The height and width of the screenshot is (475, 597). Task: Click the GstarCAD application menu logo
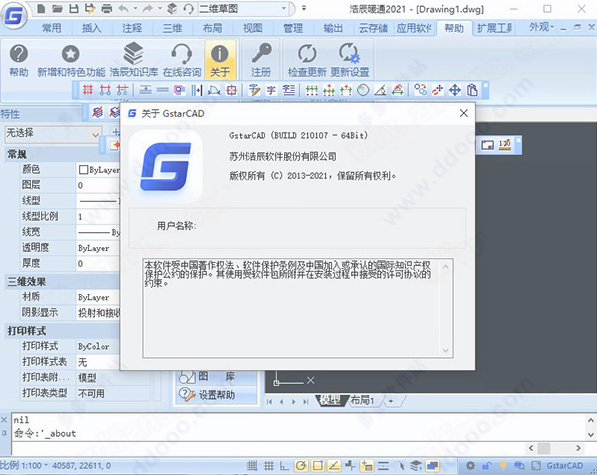coord(14,15)
